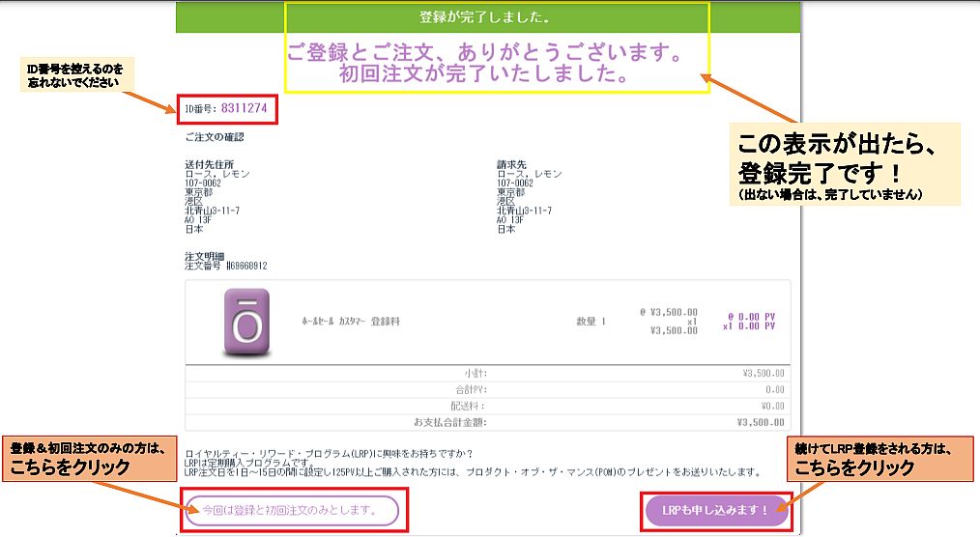980x537 pixels.
Task: Click the order number #69668912
Action: (246, 266)
